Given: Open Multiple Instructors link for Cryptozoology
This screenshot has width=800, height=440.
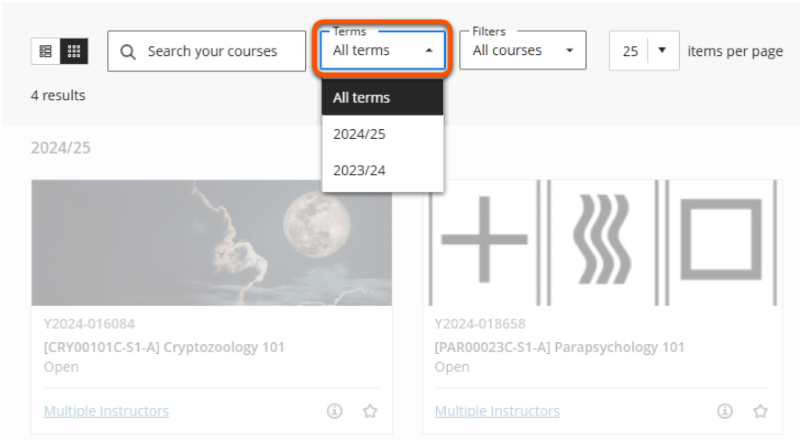Looking at the screenshot, I should [x=106, y=411].
